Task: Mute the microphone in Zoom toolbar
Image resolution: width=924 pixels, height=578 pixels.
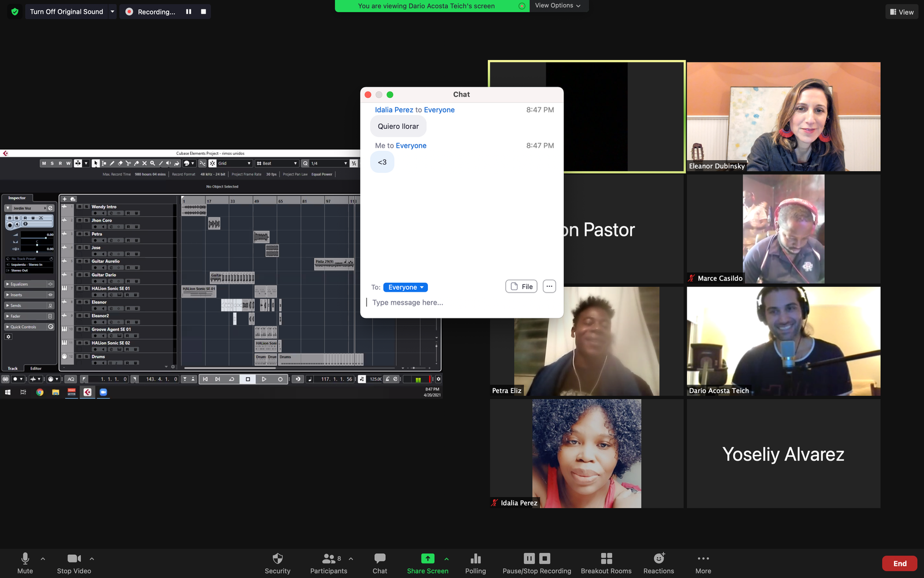Action: [25, 562]
